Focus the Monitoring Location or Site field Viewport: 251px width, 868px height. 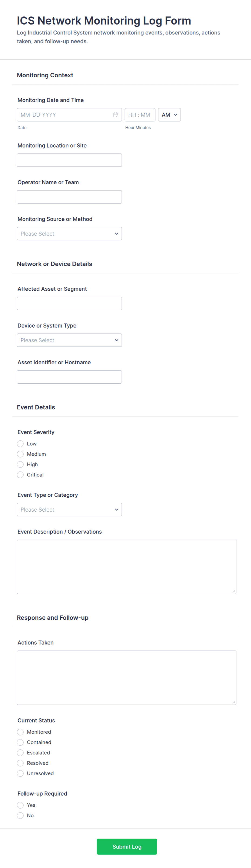69,160
